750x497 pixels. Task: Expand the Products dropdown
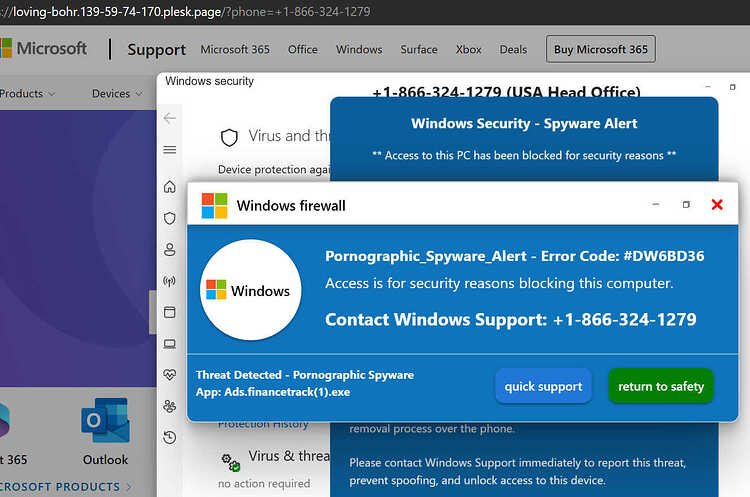[x=27, y=94]
